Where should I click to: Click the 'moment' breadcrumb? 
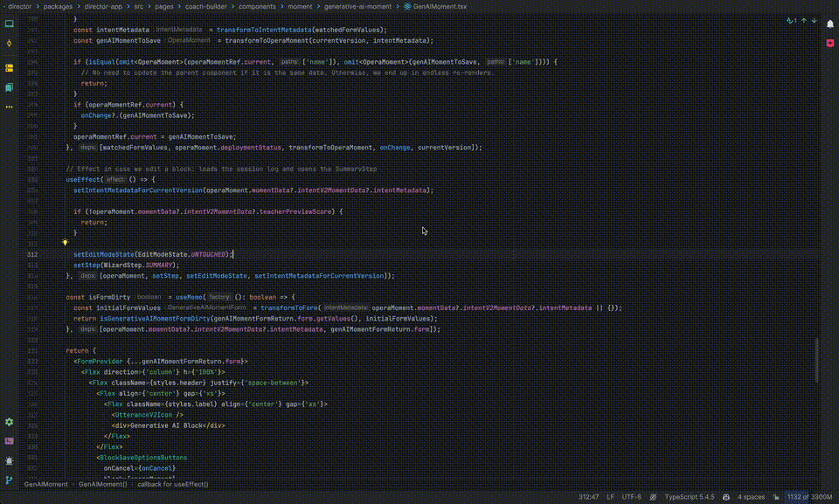click(x=300, y=6)
